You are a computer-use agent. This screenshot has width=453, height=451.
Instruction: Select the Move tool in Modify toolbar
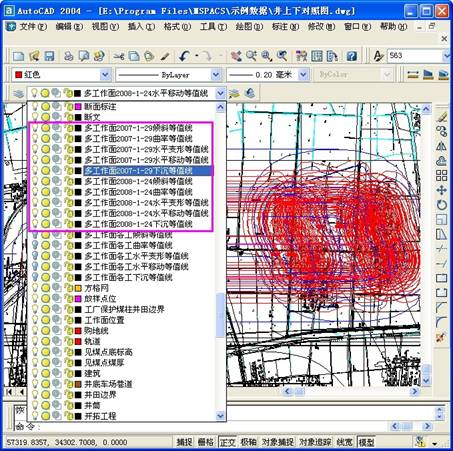click(442, 190)
